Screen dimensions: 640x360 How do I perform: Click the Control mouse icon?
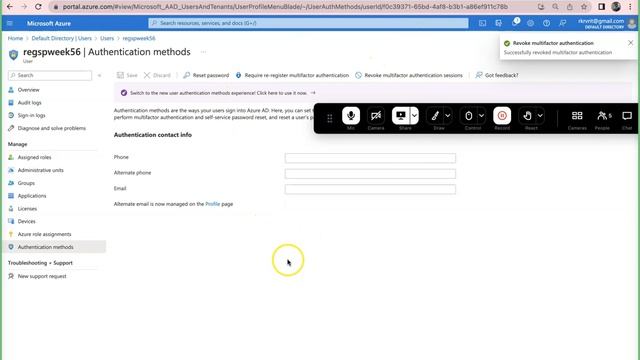tap(469, 116)
